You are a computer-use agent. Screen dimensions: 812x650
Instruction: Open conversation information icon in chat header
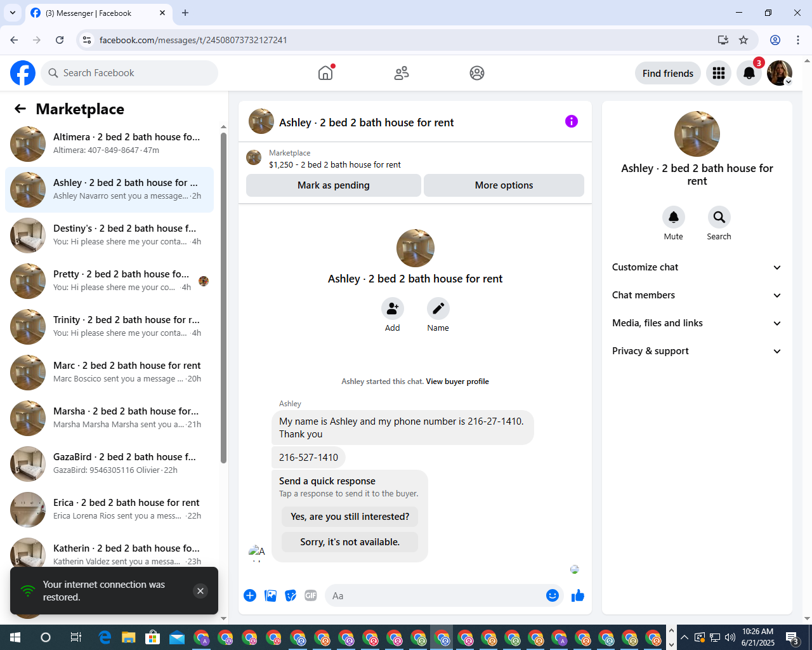point(572,121)
